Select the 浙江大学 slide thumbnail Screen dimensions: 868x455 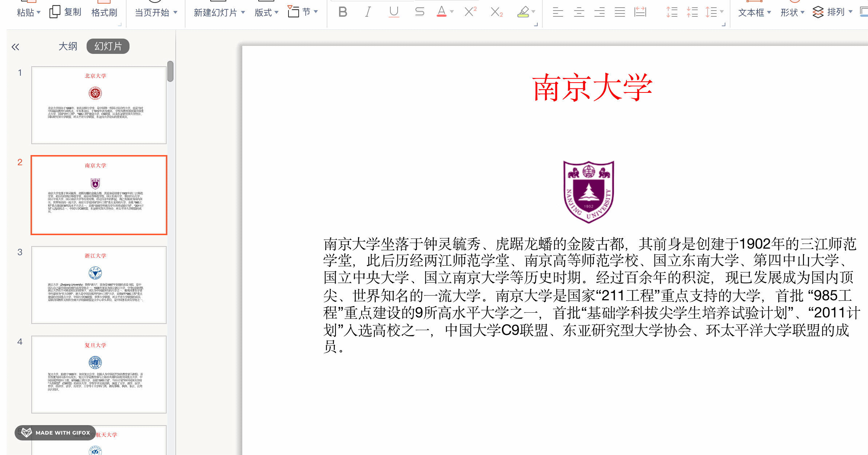[99, 285]
